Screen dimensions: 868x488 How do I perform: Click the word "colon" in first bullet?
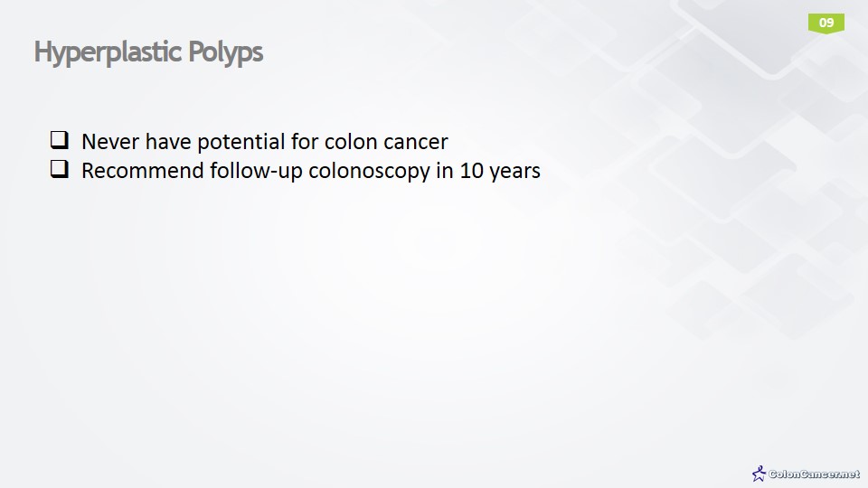(352, 142)
